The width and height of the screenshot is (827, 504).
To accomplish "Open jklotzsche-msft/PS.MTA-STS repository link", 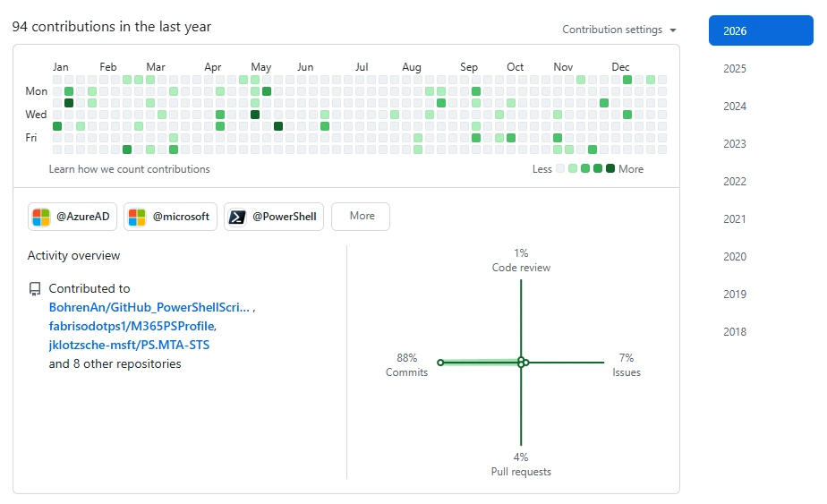I will [129, 345].
